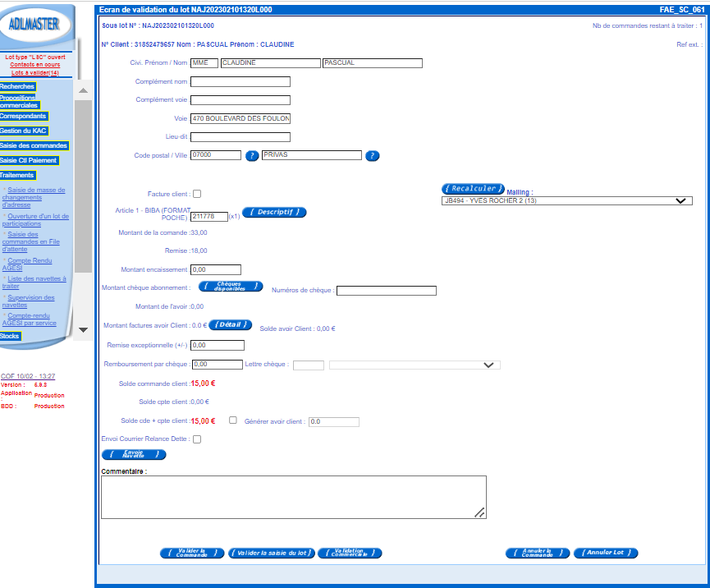Focus the Générer avoir client amount field
The width and height of the screenshot is (710, 588).
(x=334, y=422)
